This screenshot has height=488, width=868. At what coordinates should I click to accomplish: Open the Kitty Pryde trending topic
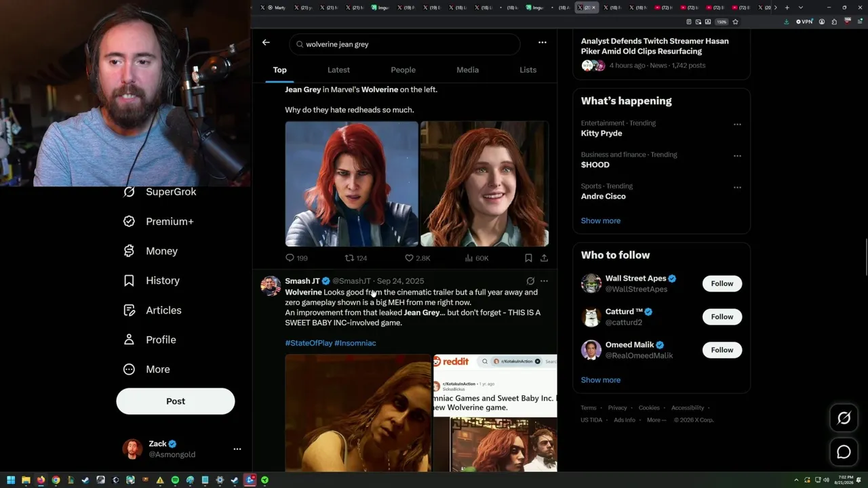601,134
